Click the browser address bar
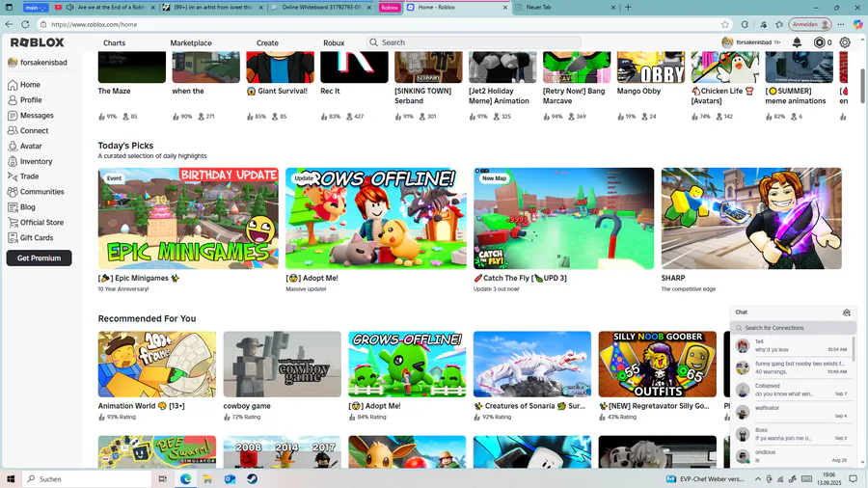Image resolution: width=868 pixels, height=488 pixels. click(x=382, y=24)
